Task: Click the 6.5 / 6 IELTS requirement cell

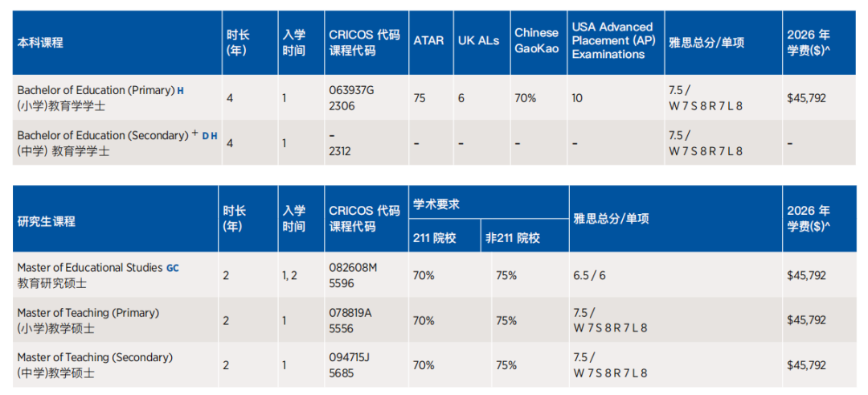Action: coord(589,275)
